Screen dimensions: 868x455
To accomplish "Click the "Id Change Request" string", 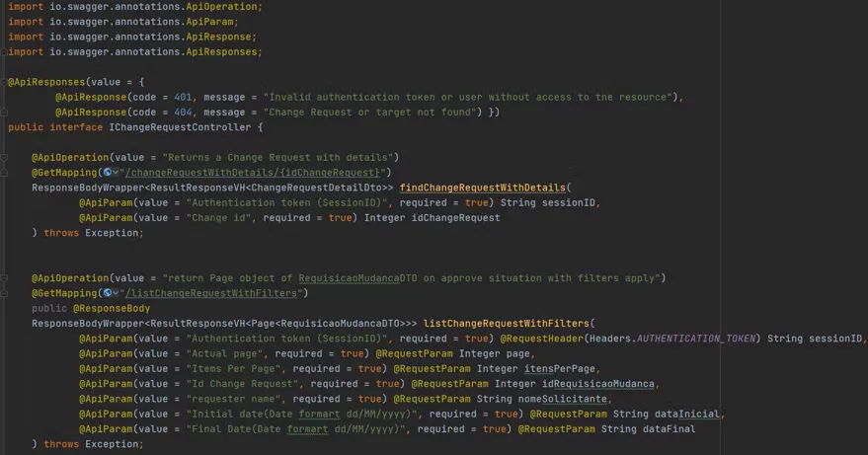I will (x=243, y=384).
